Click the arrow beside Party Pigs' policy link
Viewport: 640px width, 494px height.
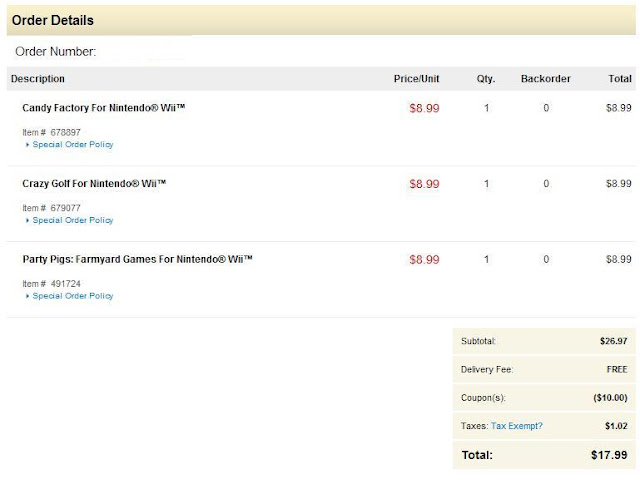coord(28,296)
